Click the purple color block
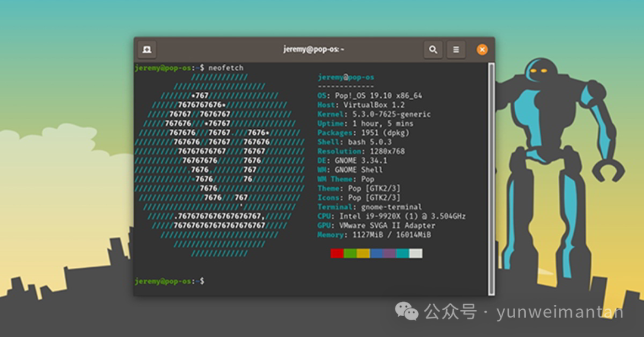The height and width of the screenshot is (337, 644). 390,253
